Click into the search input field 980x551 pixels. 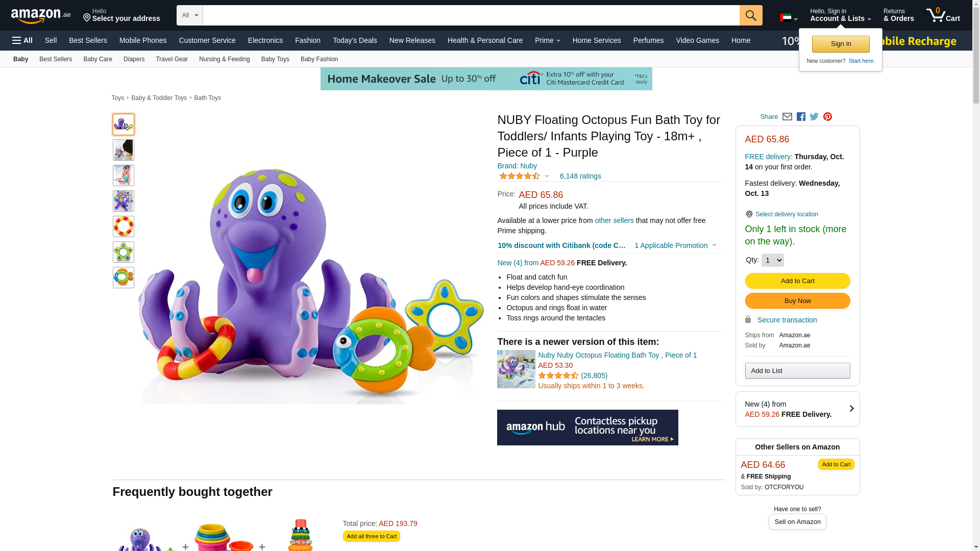coord(471,15)
